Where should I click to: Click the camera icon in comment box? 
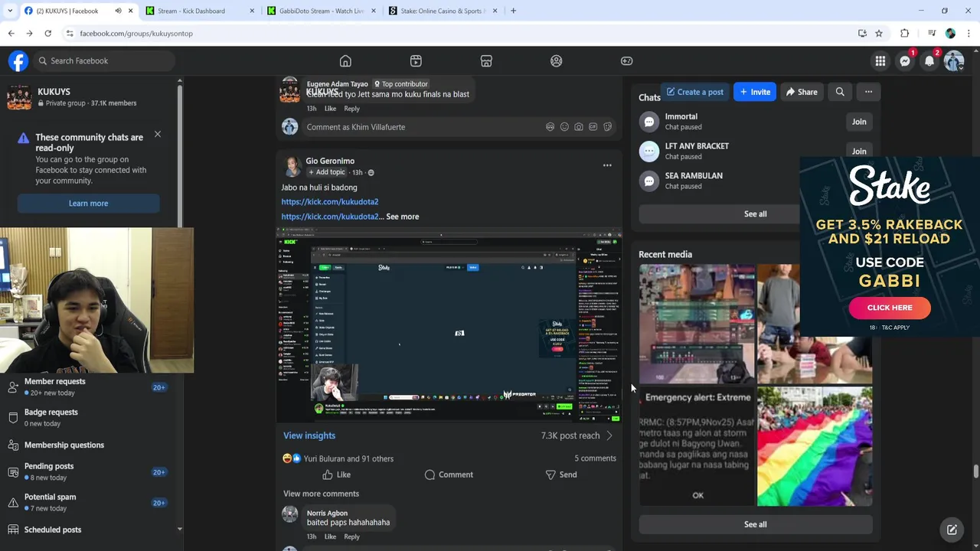[579, 127]
